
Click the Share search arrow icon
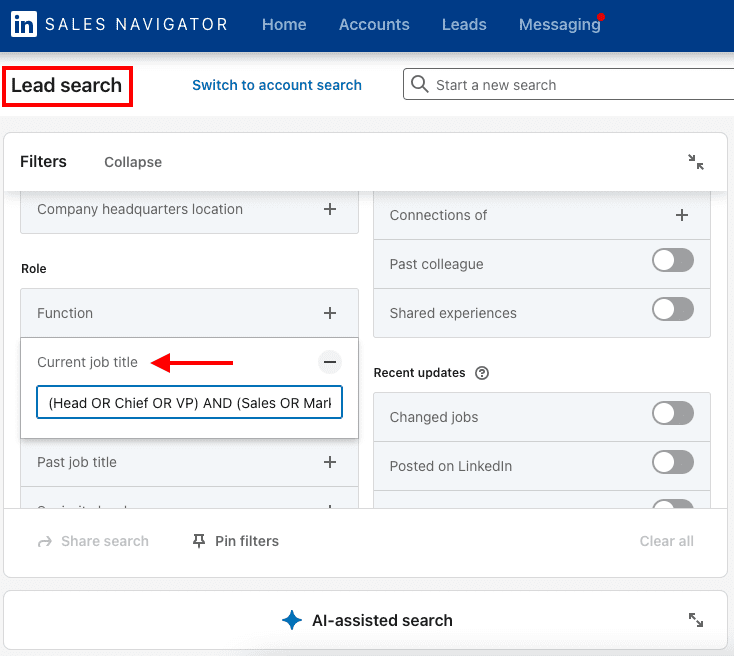point(45,541)
